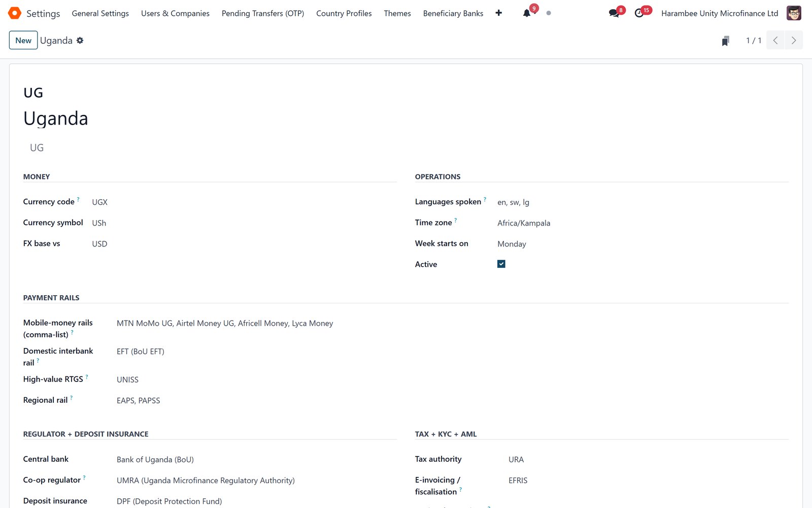
Task: Click the bookmark icon near pager
Action: pyautogui.click(x=726, y=41)
